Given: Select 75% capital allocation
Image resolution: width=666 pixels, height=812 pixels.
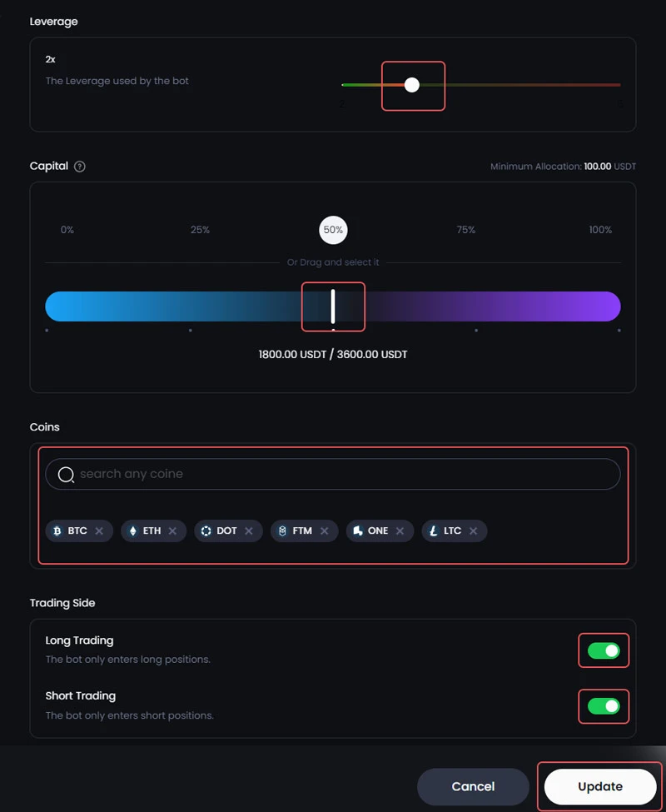Looking at the screenshot, I should tap(465, 230).
